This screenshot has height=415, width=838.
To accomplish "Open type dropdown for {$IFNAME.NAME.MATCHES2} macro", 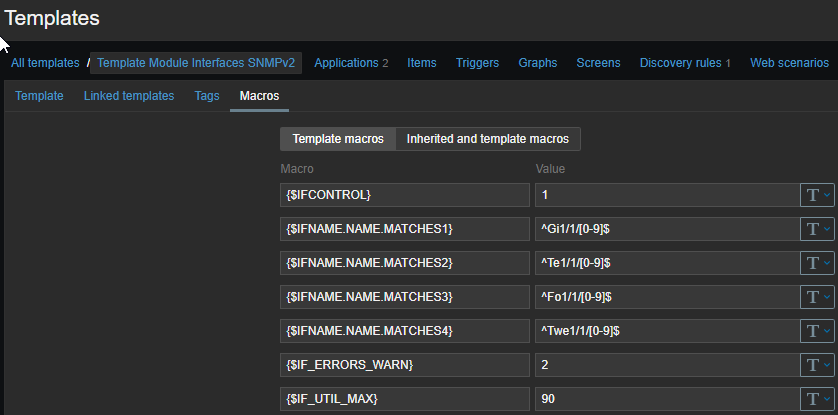I will [x=817, y=263].
